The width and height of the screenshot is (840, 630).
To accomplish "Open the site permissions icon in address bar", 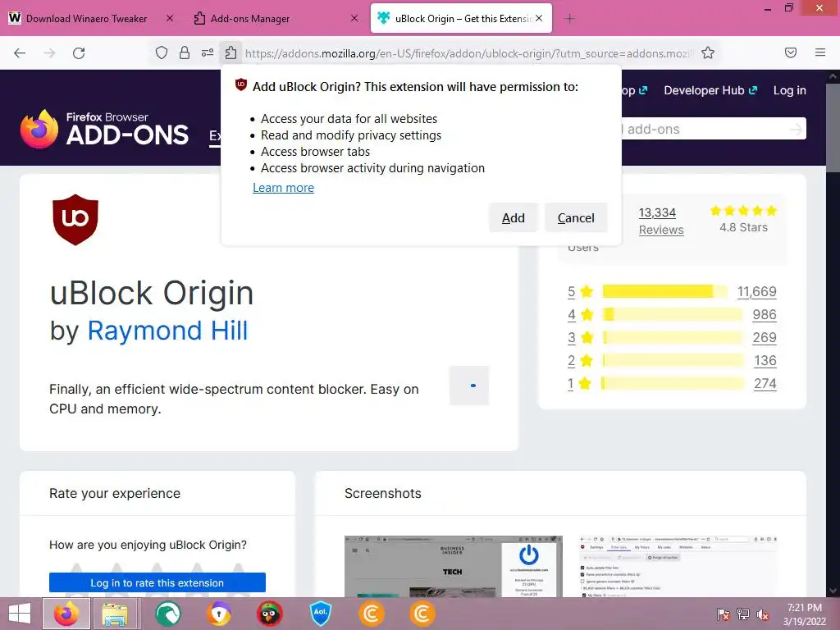I will (x=208, y=52).
